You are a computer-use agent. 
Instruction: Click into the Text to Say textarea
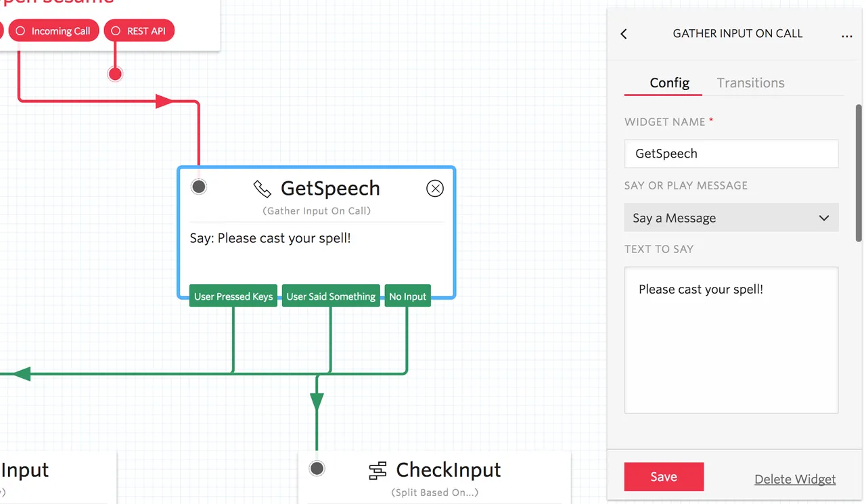tap(731, 340)
